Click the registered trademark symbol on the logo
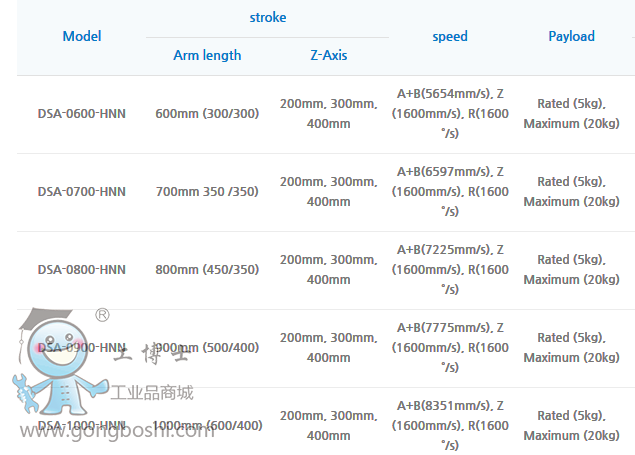The width and height of the screenshot is (635, 455). 102,316
